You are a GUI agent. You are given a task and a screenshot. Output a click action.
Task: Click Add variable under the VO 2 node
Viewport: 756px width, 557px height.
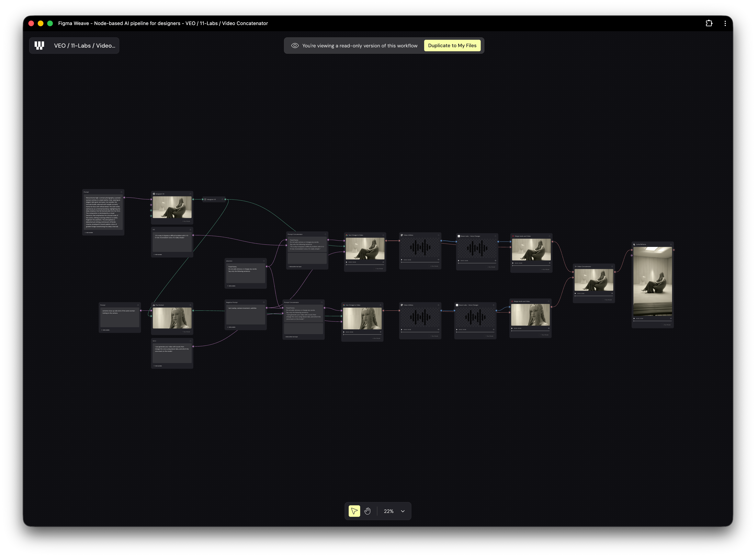point(158,366)
